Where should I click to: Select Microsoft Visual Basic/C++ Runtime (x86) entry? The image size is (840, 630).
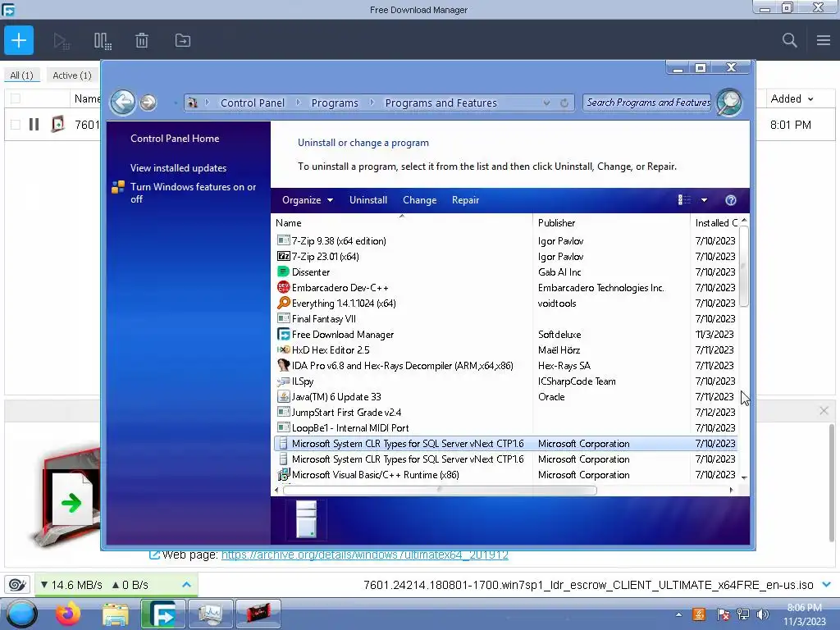coord(505,475)
